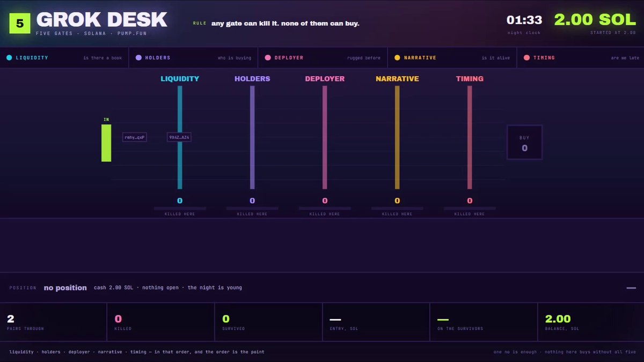Click the red Timing gate bar
Screen dimensions: 644x362
click(x=470, y=137)
